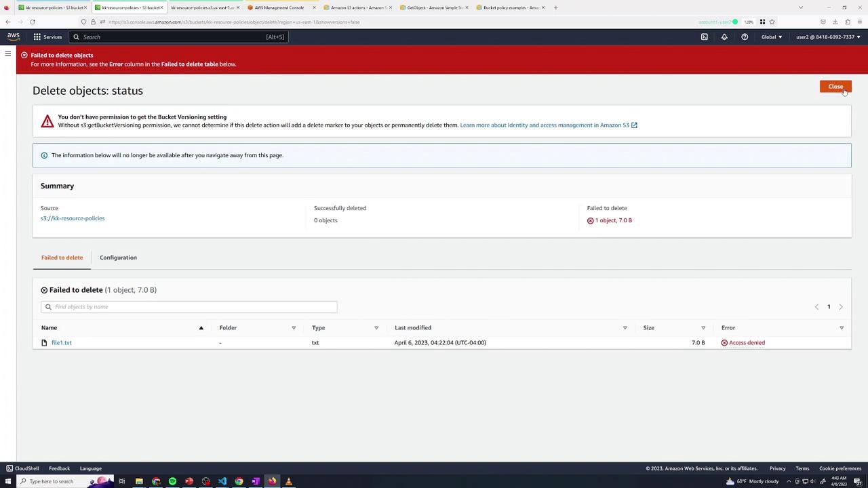Screen dimensions: 868x488
Task: Click the AWS console search field
Action: (x=180, y=37)
